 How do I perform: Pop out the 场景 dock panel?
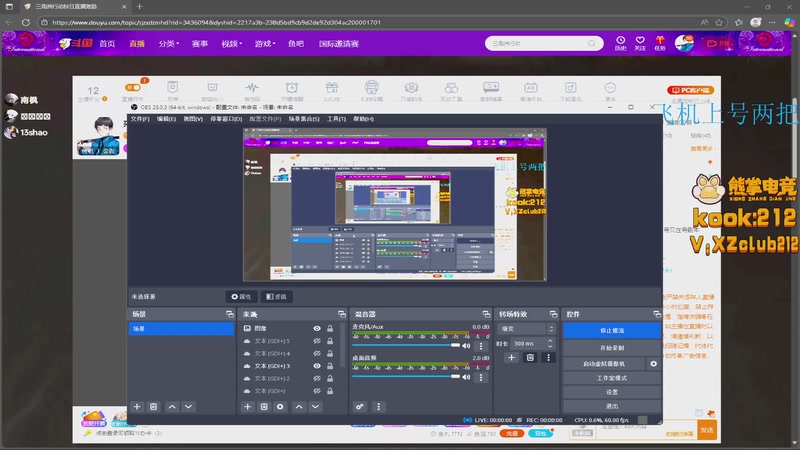coord(230,314)
